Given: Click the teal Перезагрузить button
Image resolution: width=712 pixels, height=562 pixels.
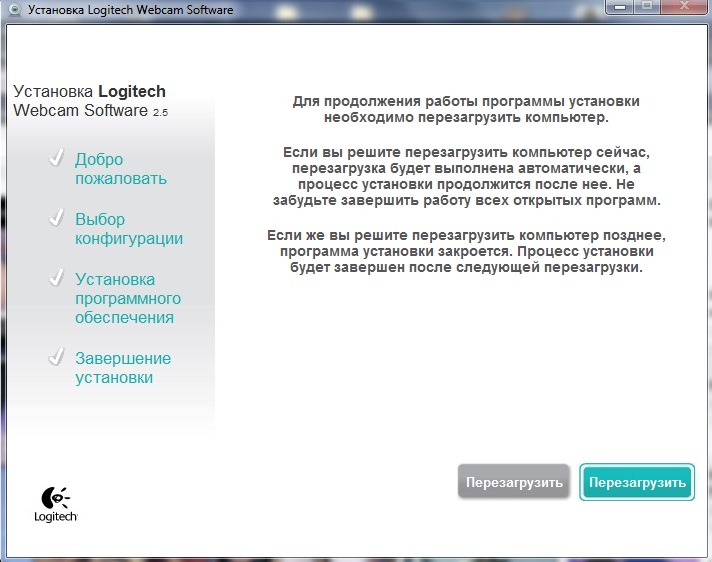Looking at the screenshot, I should click(x=637, y=482).
